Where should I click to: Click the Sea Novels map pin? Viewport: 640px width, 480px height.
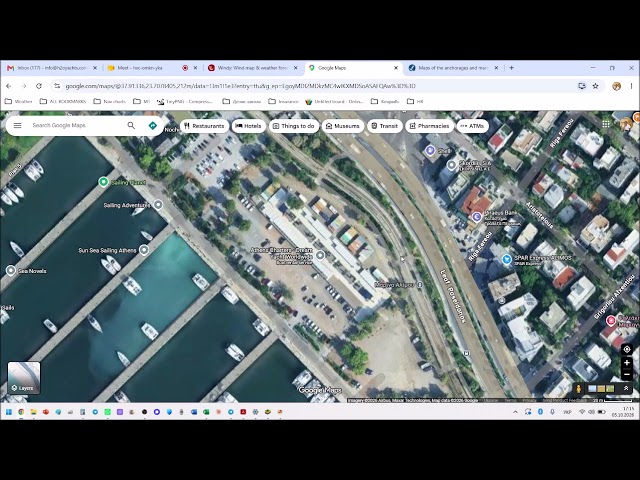coord(11,271)
